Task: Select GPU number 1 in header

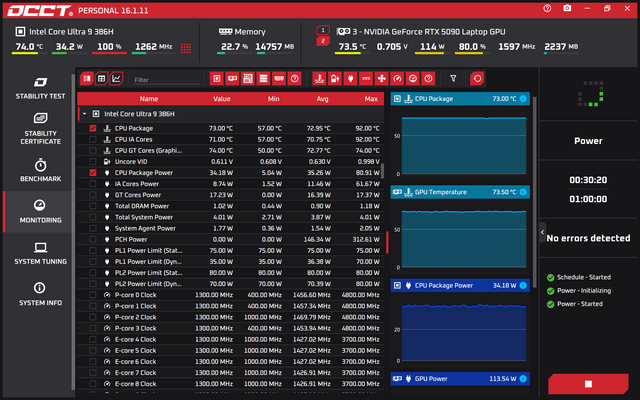Action: pos(323,30)
